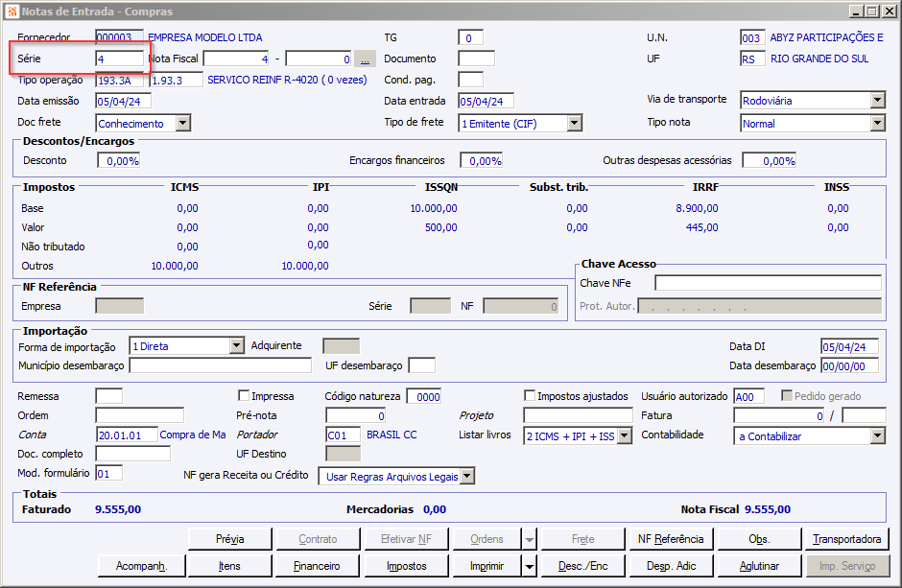Image resolution: width=902 pixels, height=588 pixels.
Task: Open the Imprimir split-button arrow
Action: 529,566
